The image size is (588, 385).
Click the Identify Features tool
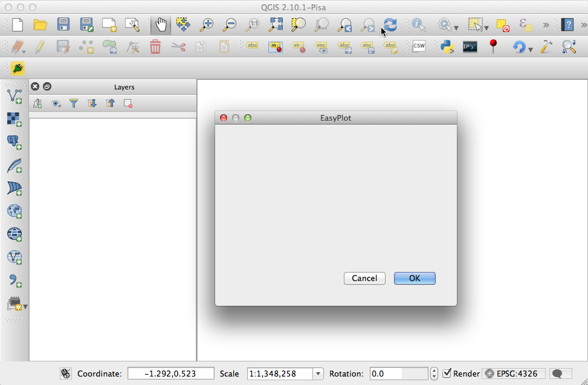pos(418,25)
